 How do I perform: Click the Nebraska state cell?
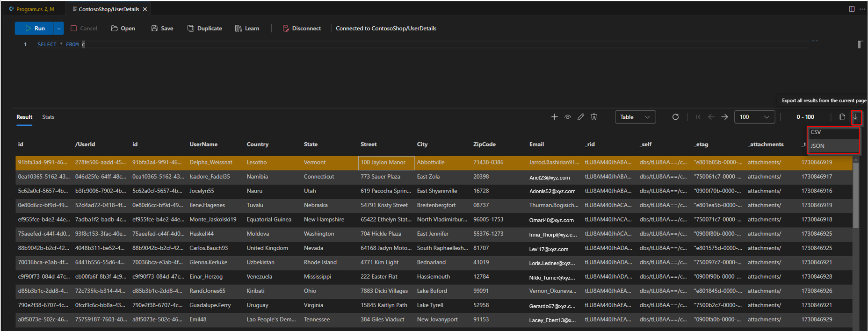point(316,205)
